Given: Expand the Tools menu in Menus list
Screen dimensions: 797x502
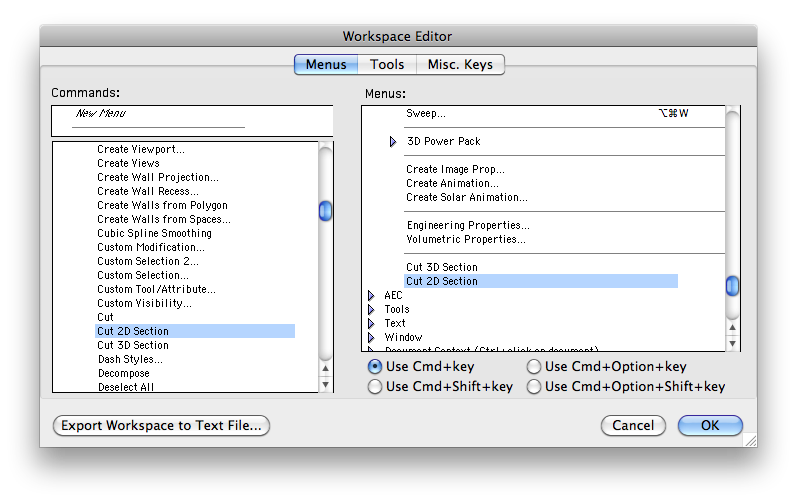Looking at the screenshot, I should coord(371,310).
